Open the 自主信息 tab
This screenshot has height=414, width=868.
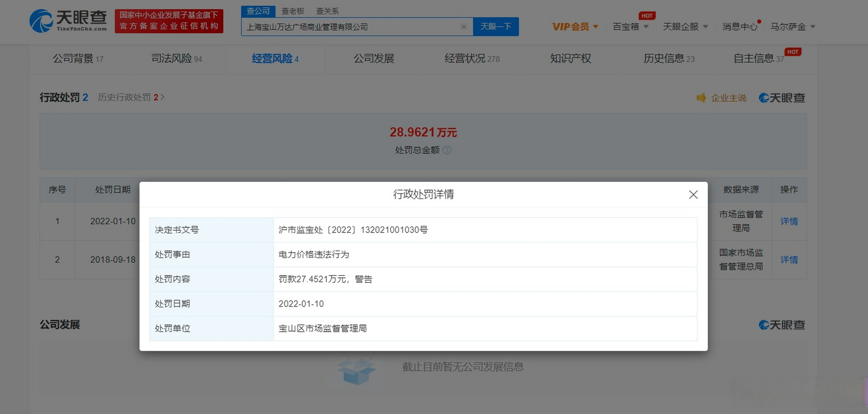[759, 59]
